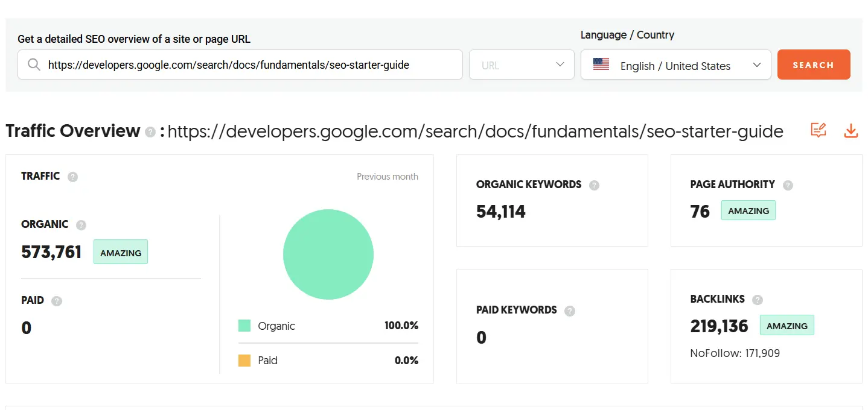The image size is (868, 410).
Task: Click the magnifier icon in URL field
Action: pyautogui.click(x=34, y=65)
